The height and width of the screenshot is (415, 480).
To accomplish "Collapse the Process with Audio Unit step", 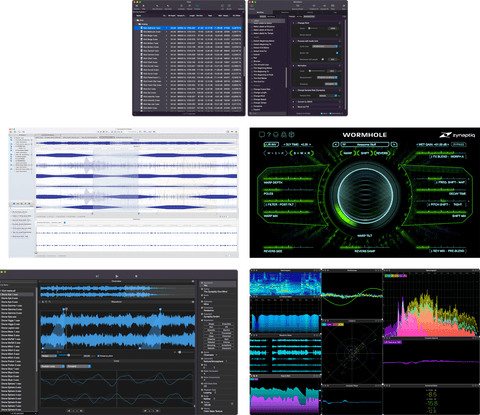I will click(316, 41).
